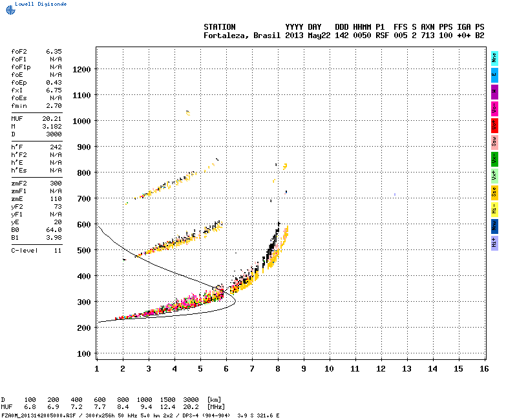Click the 8 MHz frequency axis label
This screenshot has height=420, width=517.
click(278, 369)
